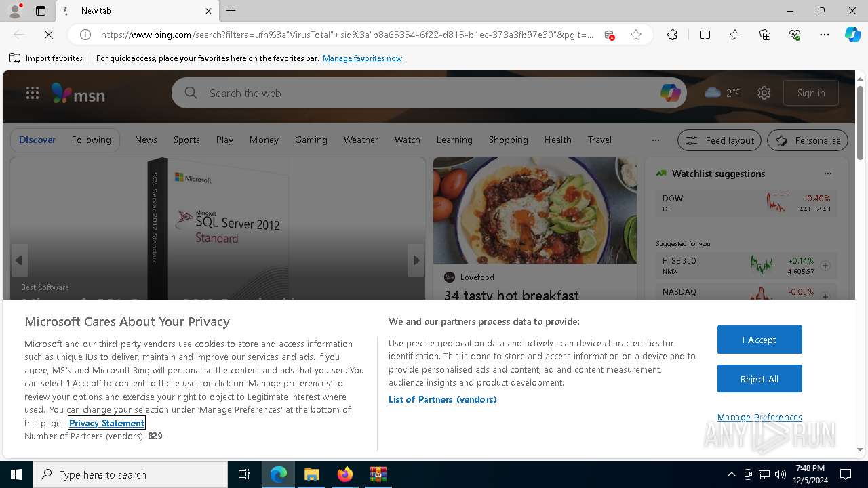Image resolution: width=868 pixels, height=488 pixels.
Task: Click the Search the web field
Action: [429, 93]
